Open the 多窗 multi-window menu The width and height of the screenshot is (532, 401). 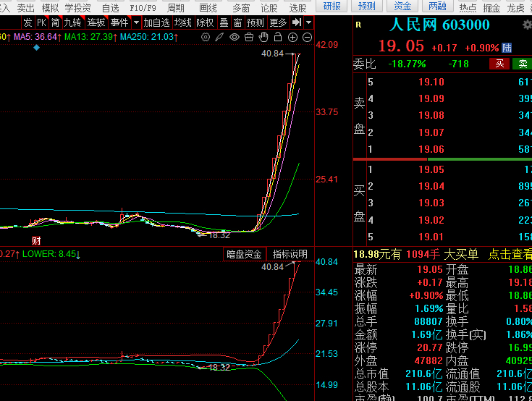coord(241,7)
